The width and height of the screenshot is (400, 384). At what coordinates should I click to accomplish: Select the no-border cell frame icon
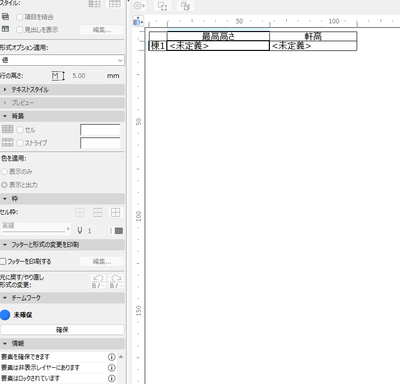[80, 212]
